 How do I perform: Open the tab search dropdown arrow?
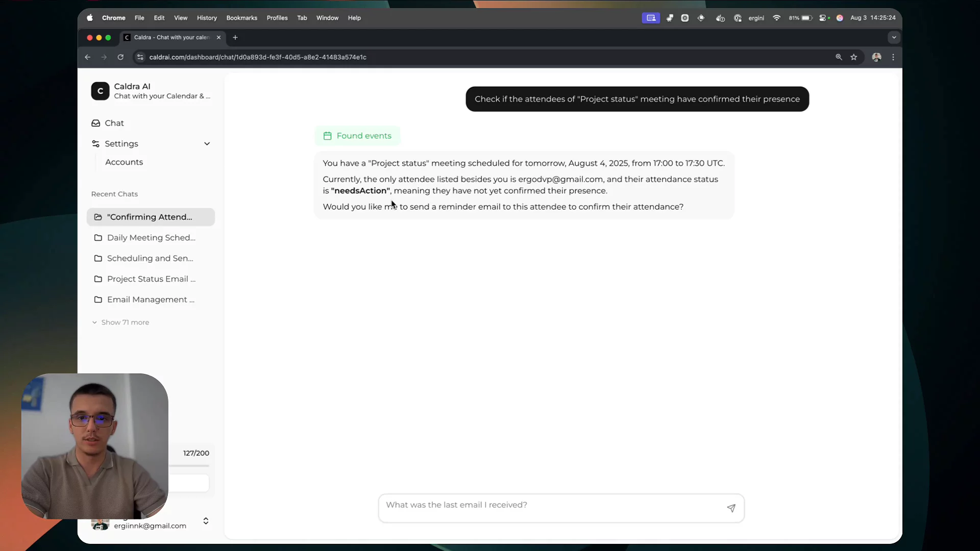pos(894,37)
